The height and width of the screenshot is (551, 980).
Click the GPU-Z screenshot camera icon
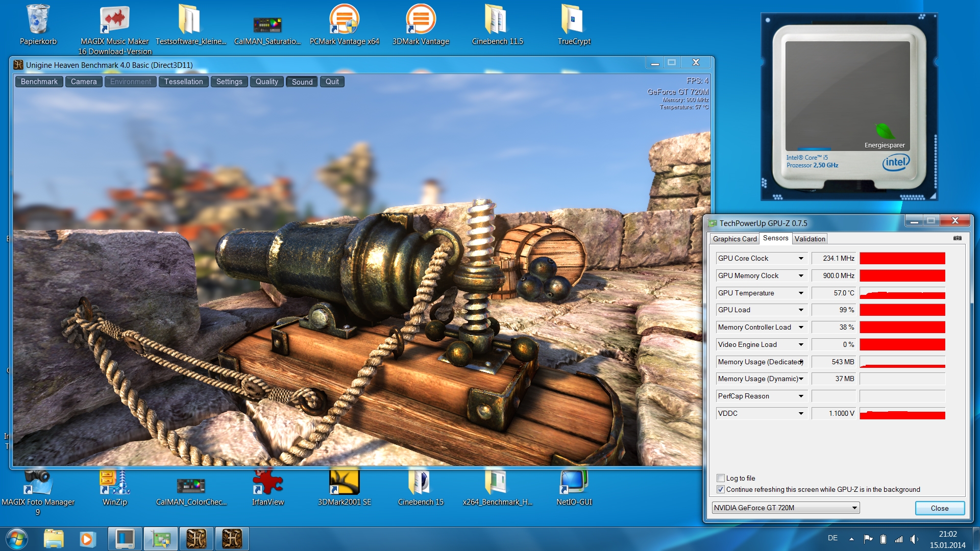coord(957,238)
